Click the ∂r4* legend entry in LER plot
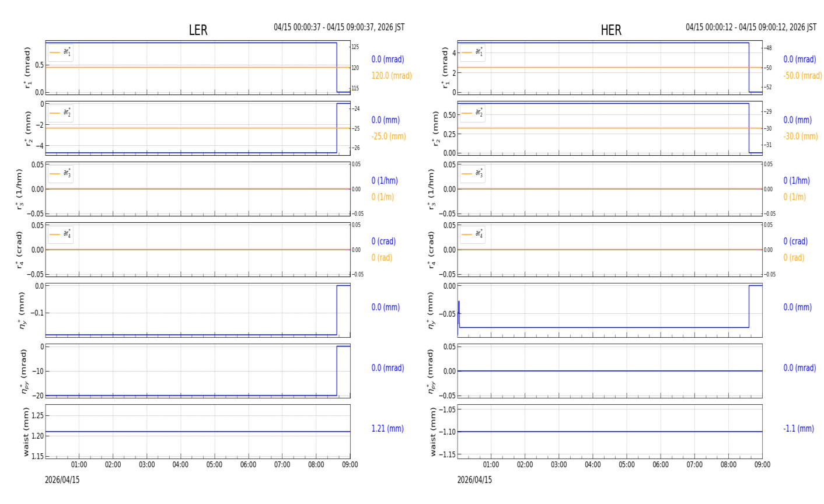 [61, 235]
